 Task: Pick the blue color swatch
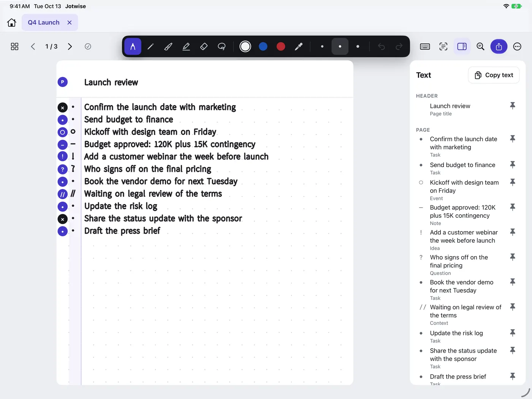[263, 46]
